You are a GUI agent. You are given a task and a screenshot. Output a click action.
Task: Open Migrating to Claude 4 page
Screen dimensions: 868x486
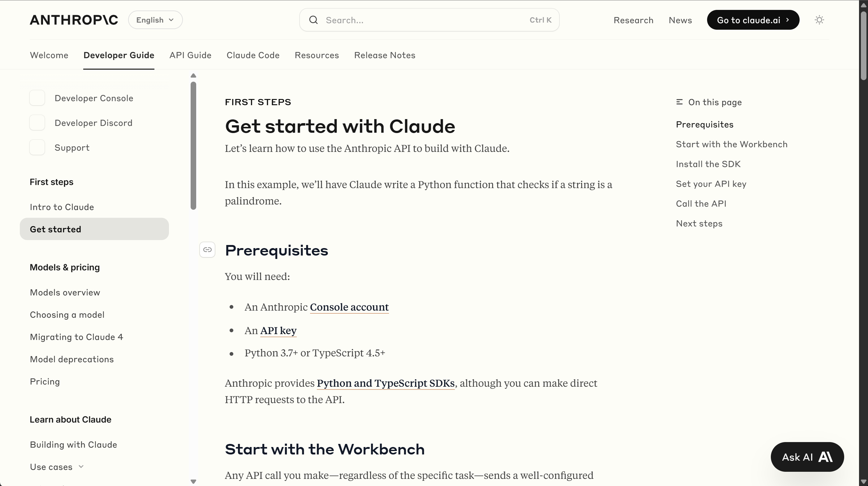tap(76, 337)
